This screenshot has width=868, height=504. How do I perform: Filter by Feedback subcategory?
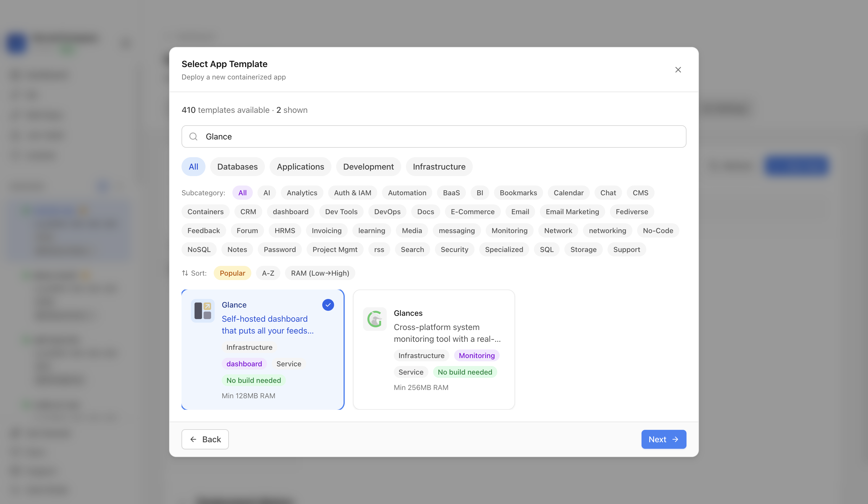coord(204,231)
